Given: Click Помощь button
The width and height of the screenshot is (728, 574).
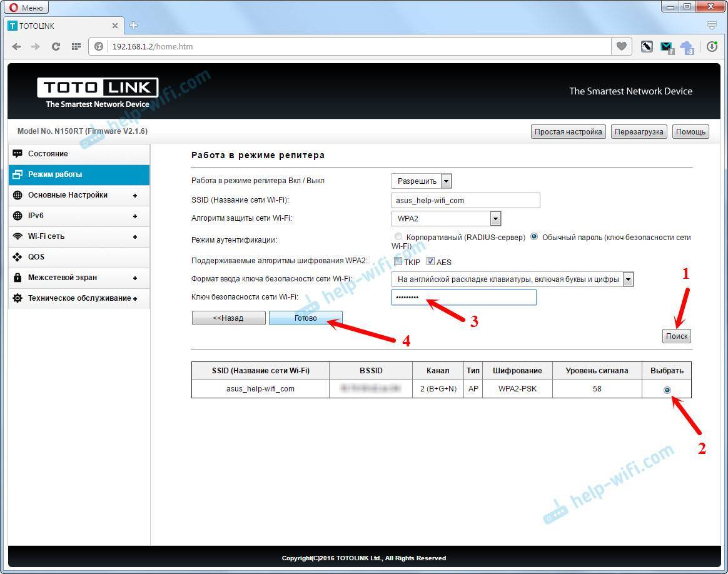Looking at the screenshot, I should (x=690, y=132).
